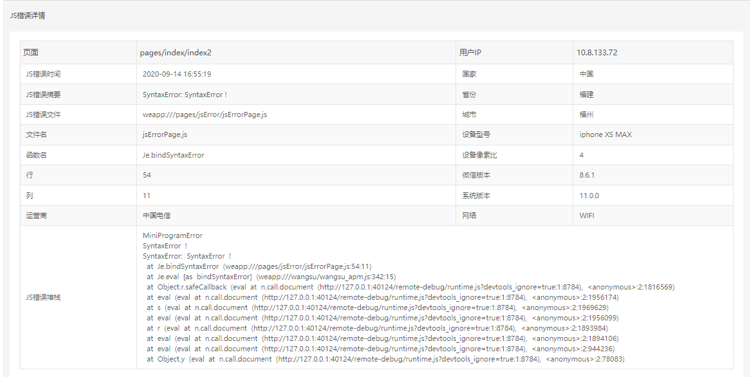Select the summary value "SyntaxError: SyntaxError !"
750x378 pixels.
(185, 95)
